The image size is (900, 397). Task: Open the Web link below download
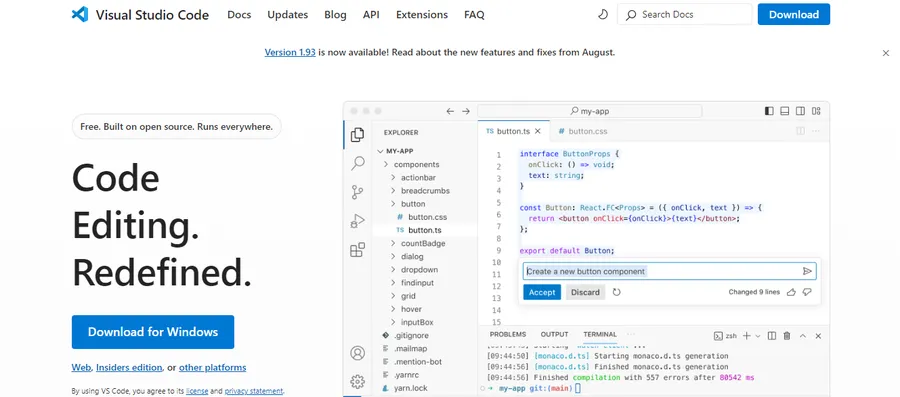click(x=82, y=368)
